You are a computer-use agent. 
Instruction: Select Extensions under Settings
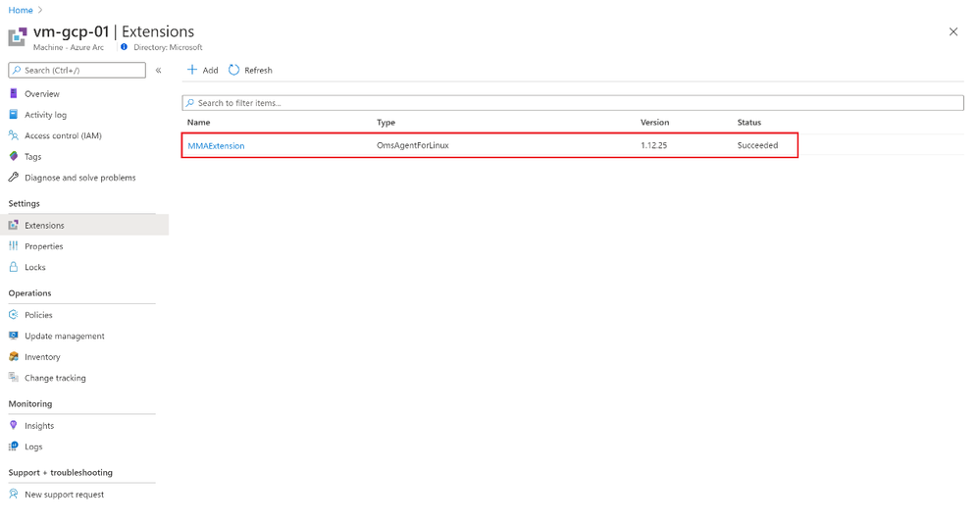(44, 225)
